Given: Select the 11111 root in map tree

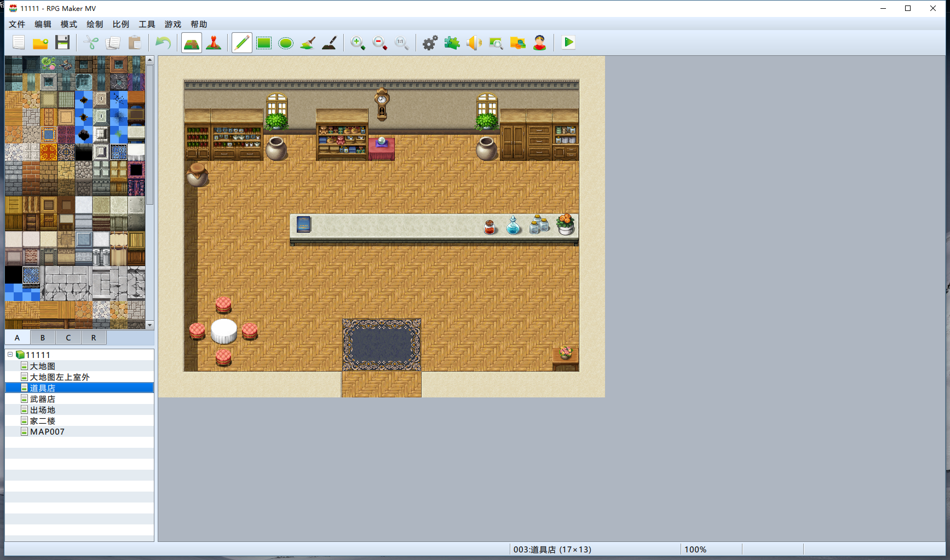Looking at the screenshot, I should click(x=38, y=355).
